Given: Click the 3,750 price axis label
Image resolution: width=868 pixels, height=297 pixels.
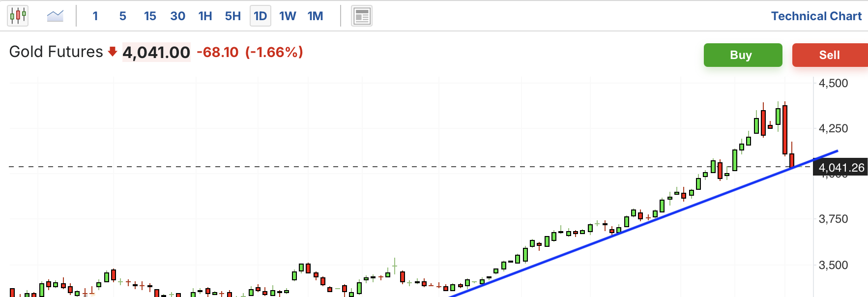Looking at the screenshot, I should click(833, 219).
